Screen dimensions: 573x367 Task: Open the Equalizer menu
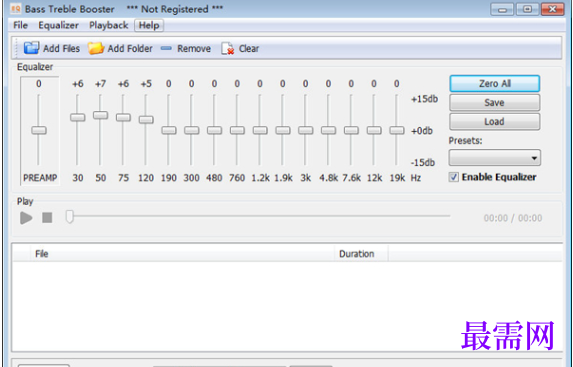58,25
